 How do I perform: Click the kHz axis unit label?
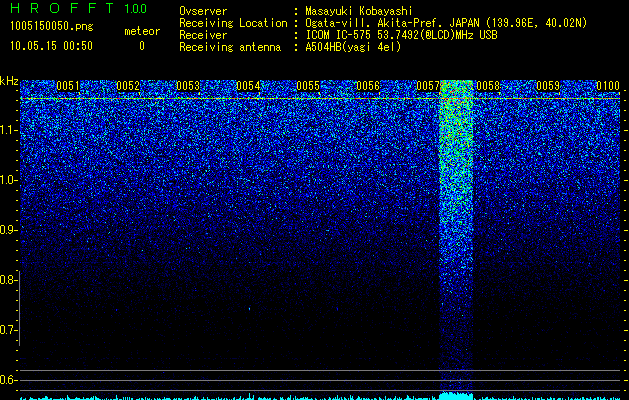pos(9,81)
